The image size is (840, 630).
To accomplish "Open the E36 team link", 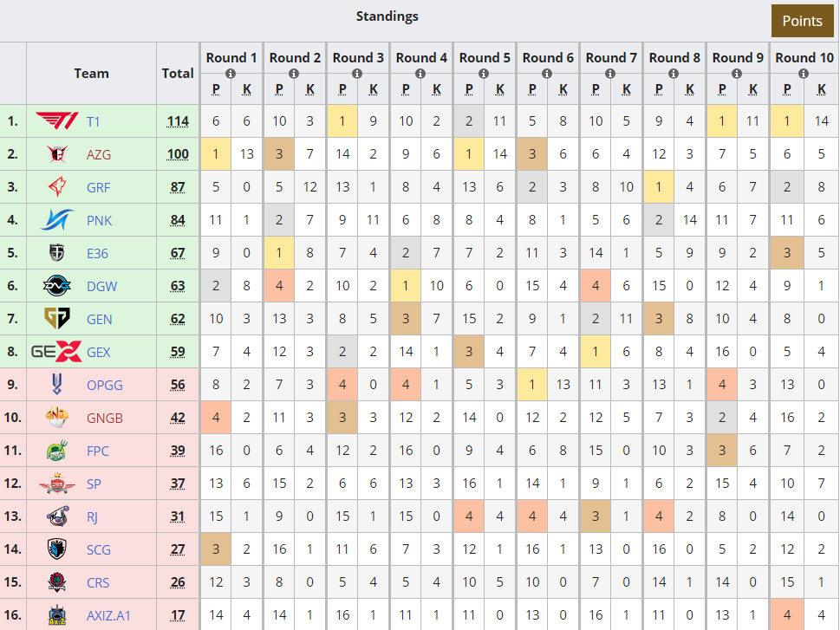I will [97, 253].
